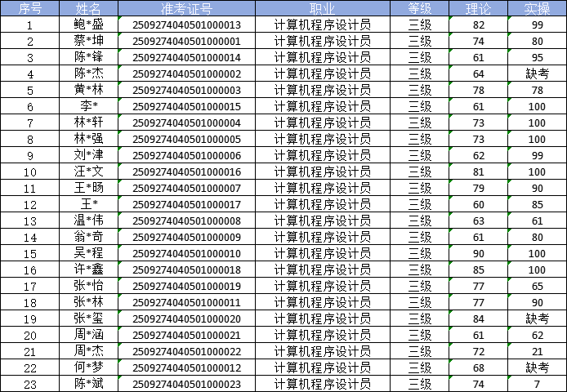Select the theory score 90 for 吴*程
This screenshot has width=567, height=392.
point(479,253)
